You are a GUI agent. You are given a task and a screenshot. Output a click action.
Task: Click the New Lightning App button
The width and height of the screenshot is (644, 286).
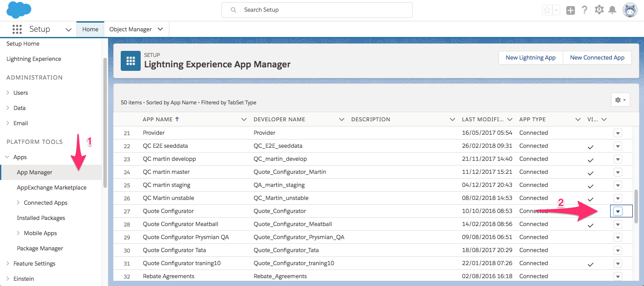530,57
